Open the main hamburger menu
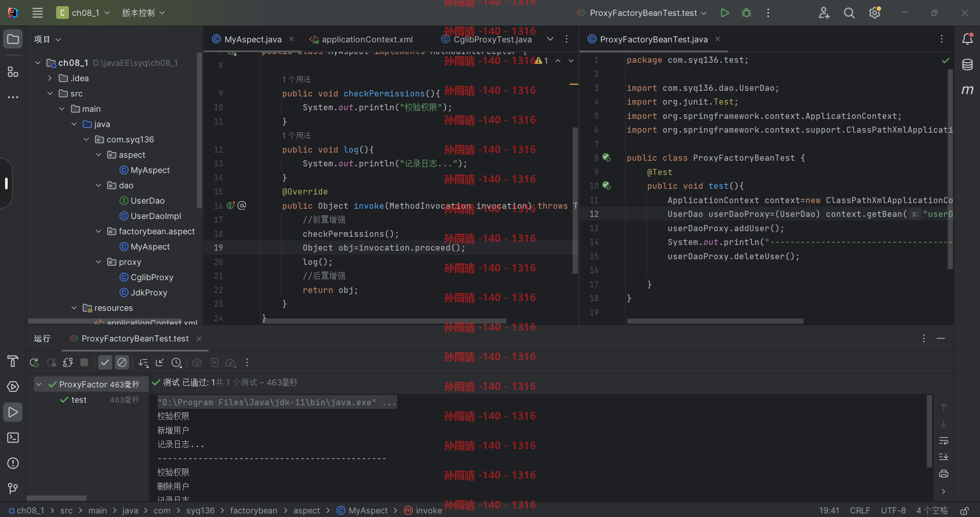980x517 pixels. tap(38, 13)
